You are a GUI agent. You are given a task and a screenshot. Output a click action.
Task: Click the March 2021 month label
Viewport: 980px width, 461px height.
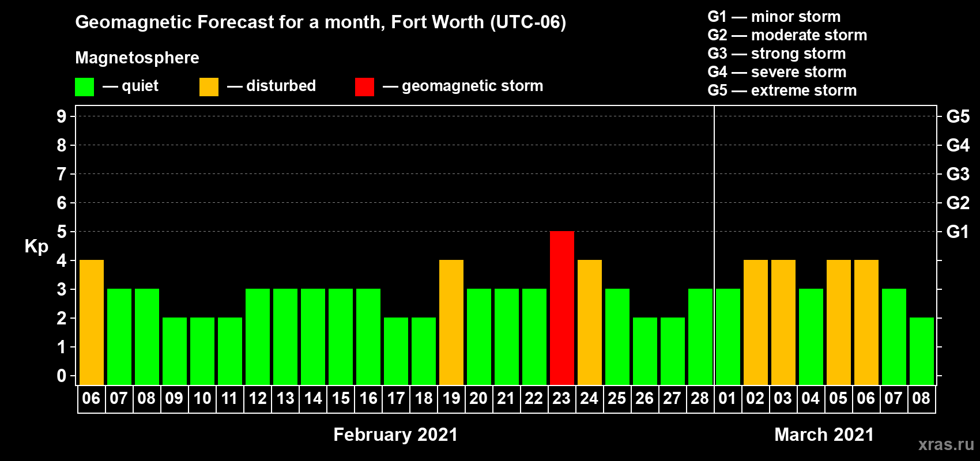point(824,434)
